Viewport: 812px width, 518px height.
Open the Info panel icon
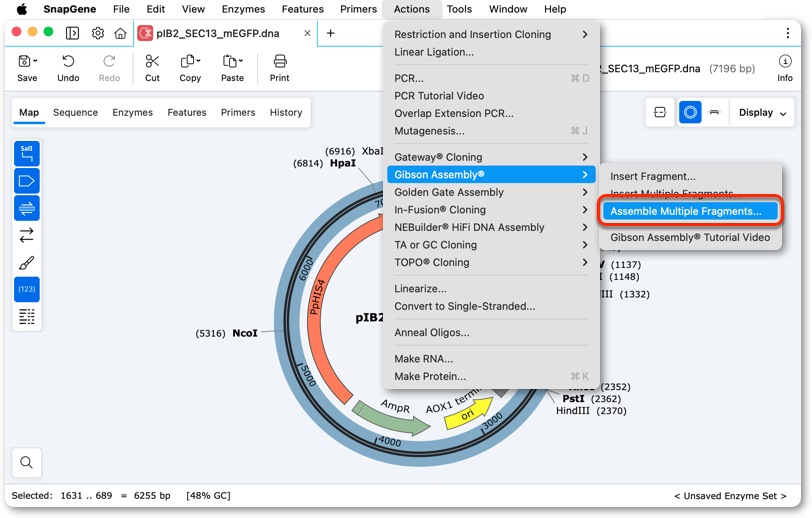tap(785, 61)
